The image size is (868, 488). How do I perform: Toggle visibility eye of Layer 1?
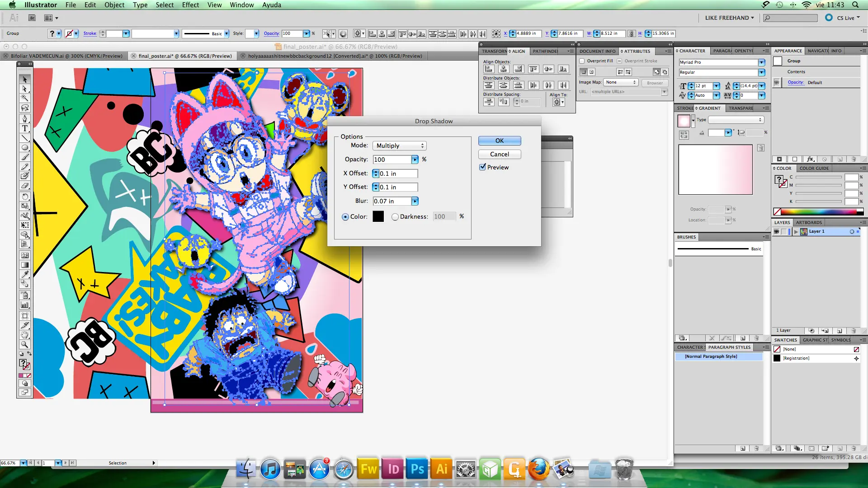tap(776, 231)
